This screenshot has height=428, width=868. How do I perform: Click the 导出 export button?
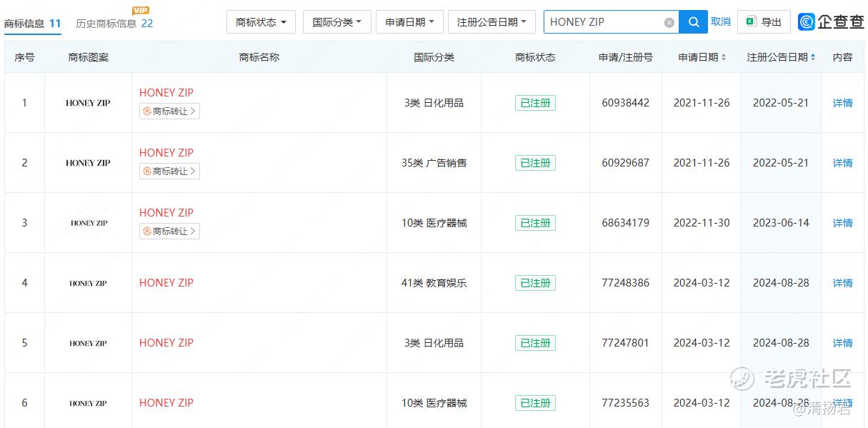(764, 22)
